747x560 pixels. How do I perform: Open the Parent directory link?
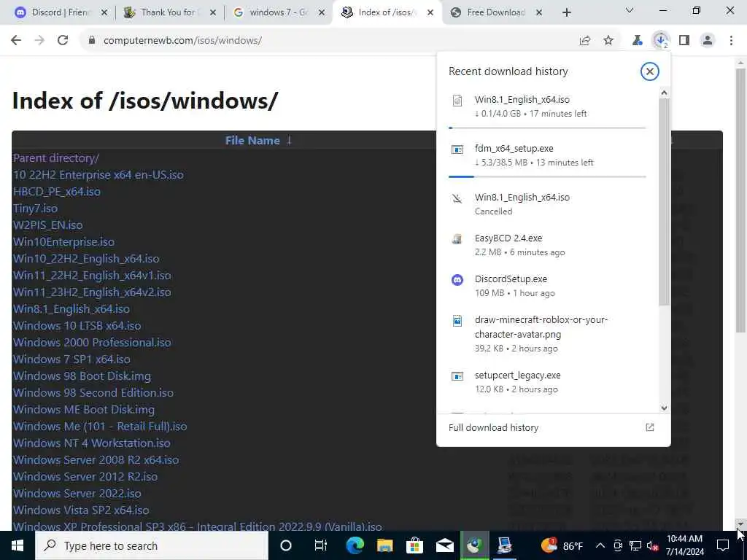pos(56,158)
